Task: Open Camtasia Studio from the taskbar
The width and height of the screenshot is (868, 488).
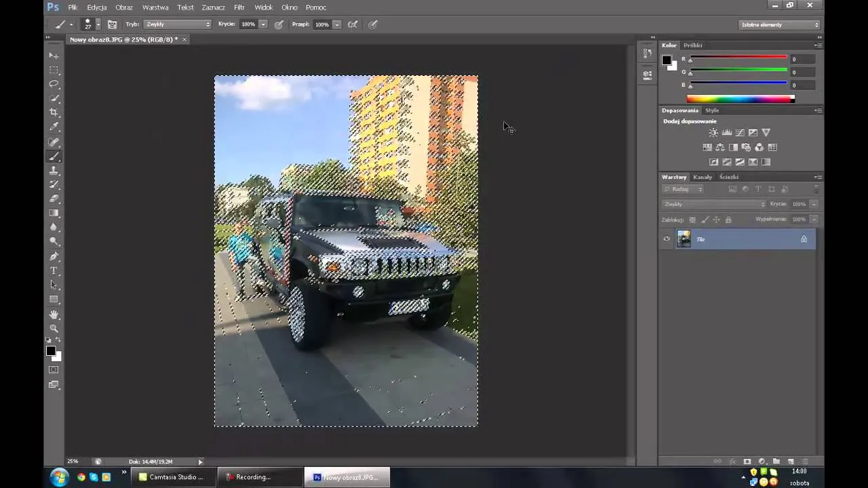Action: (x=171, y=477)
